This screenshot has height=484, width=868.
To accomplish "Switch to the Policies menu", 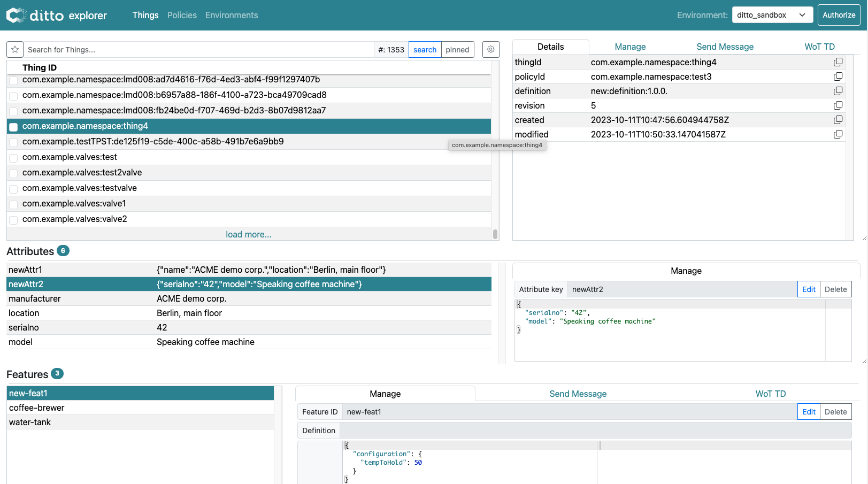I will 182,15.
